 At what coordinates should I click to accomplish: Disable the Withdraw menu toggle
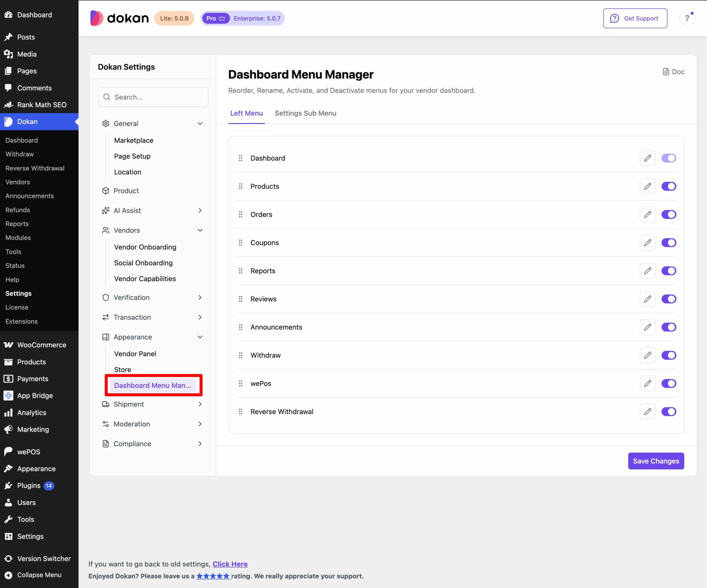coord(669,355)
